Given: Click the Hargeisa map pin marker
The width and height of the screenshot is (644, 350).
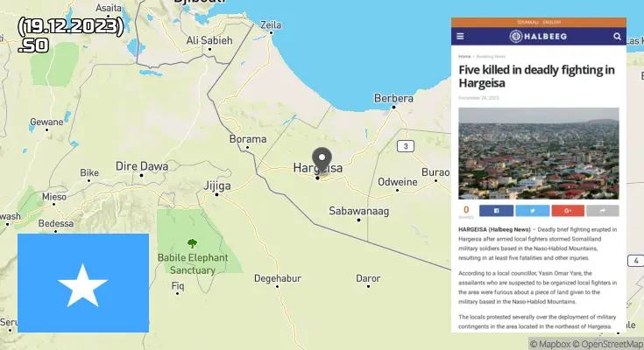Looking at the screenshot, I should pos(322,159).
